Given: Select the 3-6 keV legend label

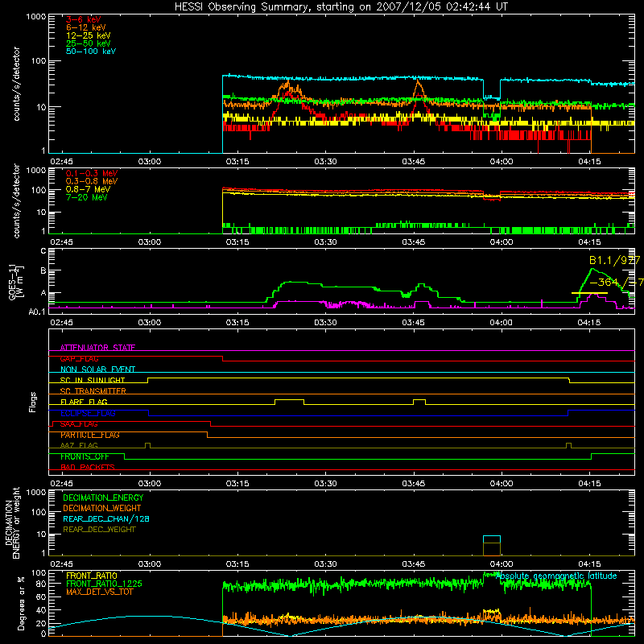Looking at the screenshot, I should 84,19.
